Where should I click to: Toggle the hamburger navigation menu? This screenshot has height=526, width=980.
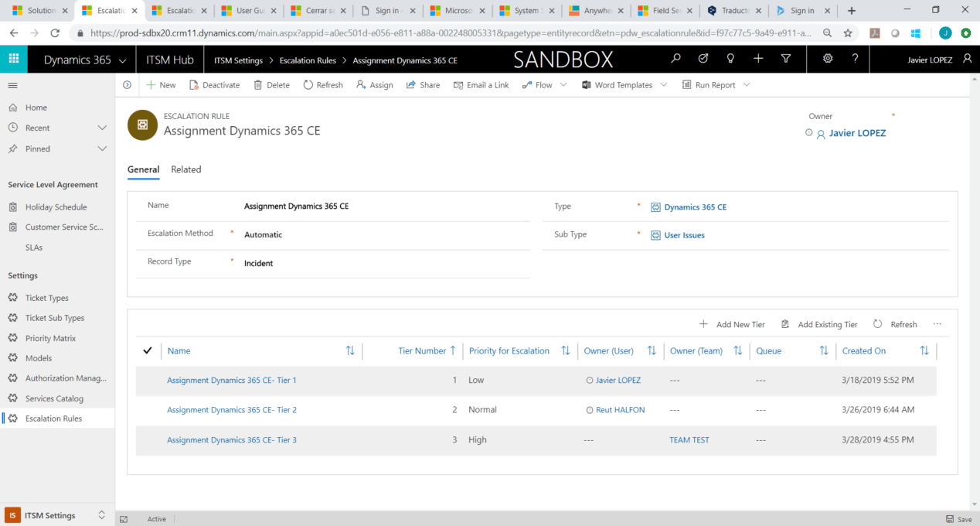13,85
